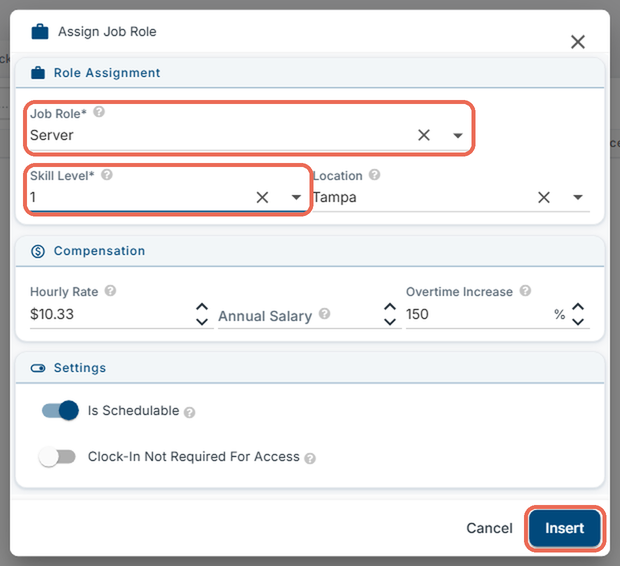Increase the Hourly Rate value

point(202,307)
